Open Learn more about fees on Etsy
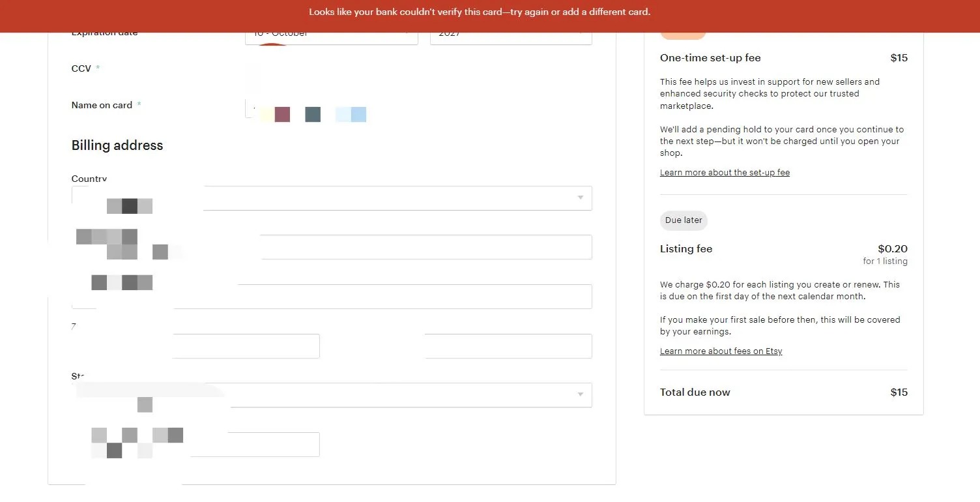This screenshot has width=980, height=502. [721, 351]
